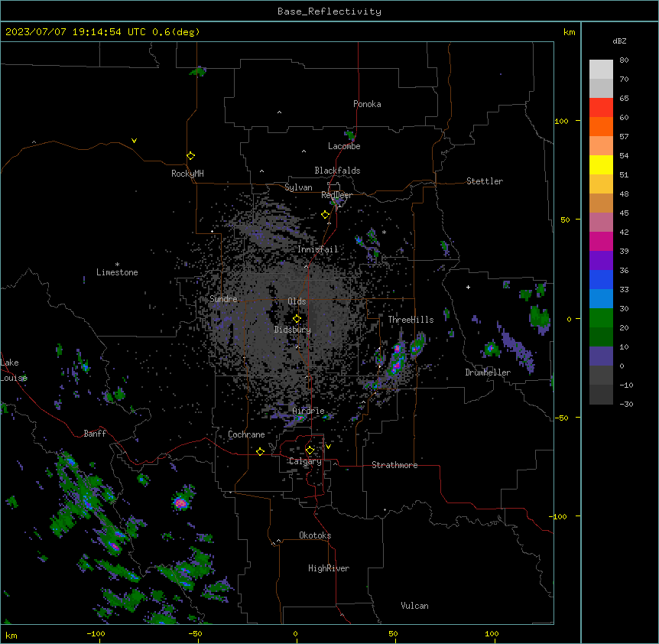The width and height of the screenshot is (659, 644).
Task: Click the yellow diamond radar marker near Olds
Action: [297, 319]
